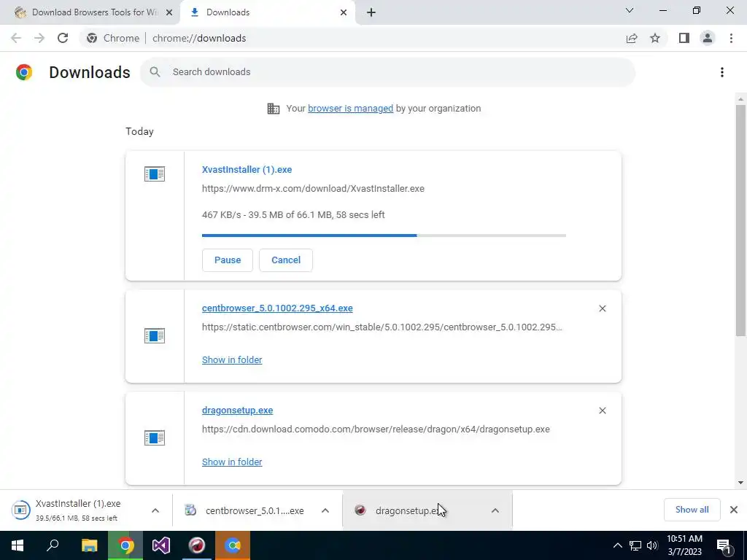Focus the Search downloads field
The width and height of the screenshot is (747, 560).
tap(387, 72)
